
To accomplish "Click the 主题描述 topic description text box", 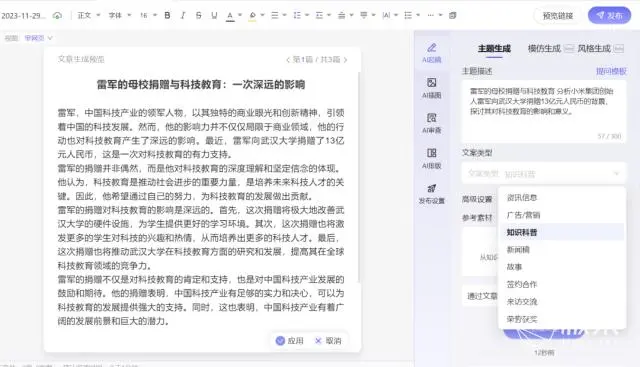I will 544,112.
